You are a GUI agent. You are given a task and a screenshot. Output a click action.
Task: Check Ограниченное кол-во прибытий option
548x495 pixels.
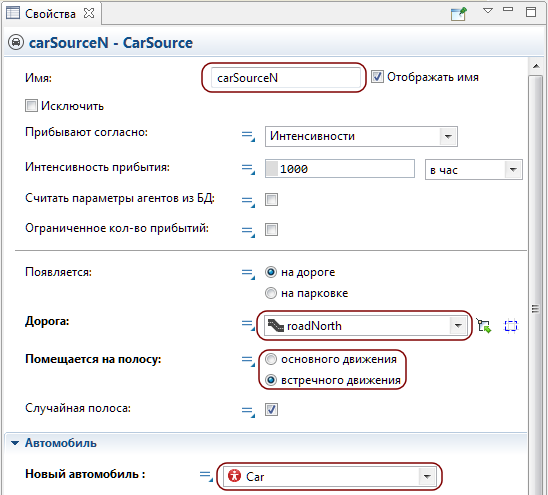(272, 230)
